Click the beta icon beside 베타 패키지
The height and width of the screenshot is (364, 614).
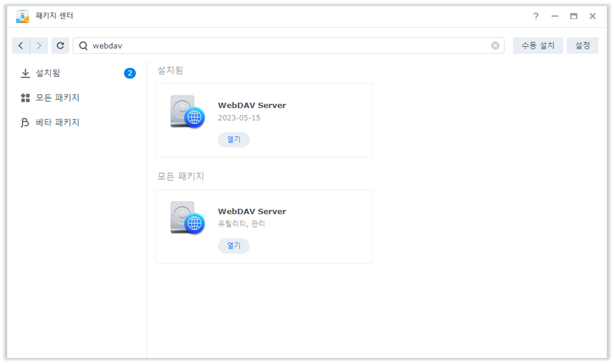[x=25, y=123]
